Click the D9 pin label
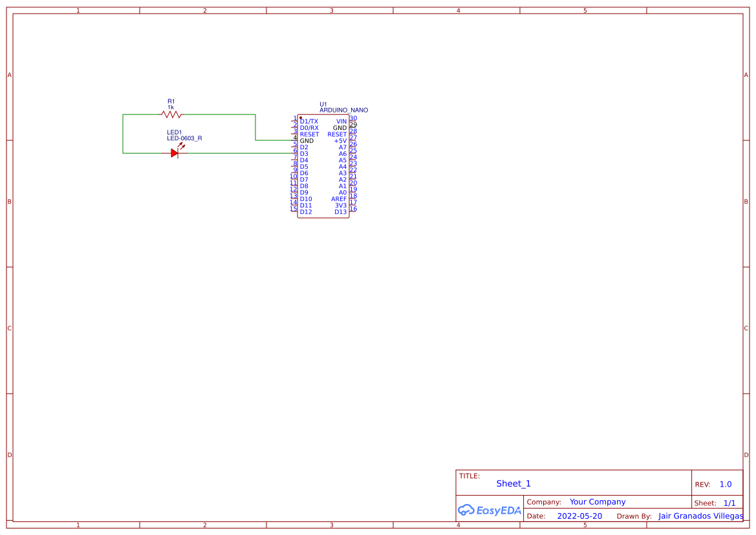Viewport: 756px width, 535px height. pos(304,193)
